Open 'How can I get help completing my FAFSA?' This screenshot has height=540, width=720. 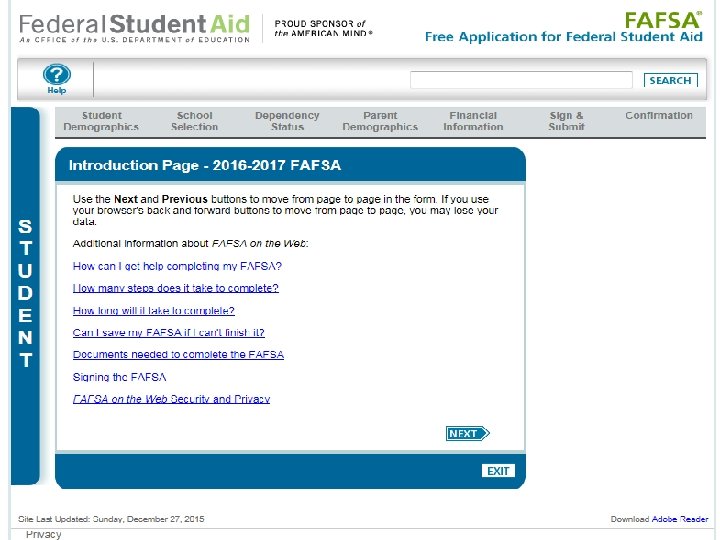177,266
